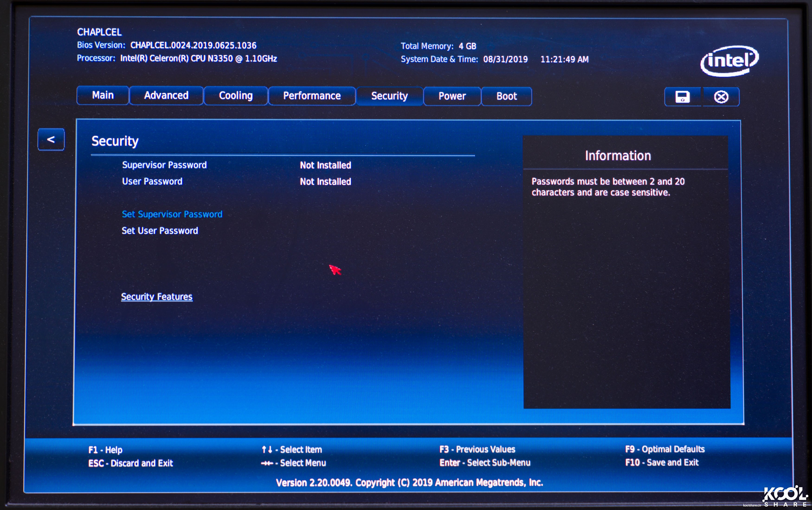812x510 pixels.
Task: Open the Cooling tab
Action: pyautogui.click(x=236, y=96)
